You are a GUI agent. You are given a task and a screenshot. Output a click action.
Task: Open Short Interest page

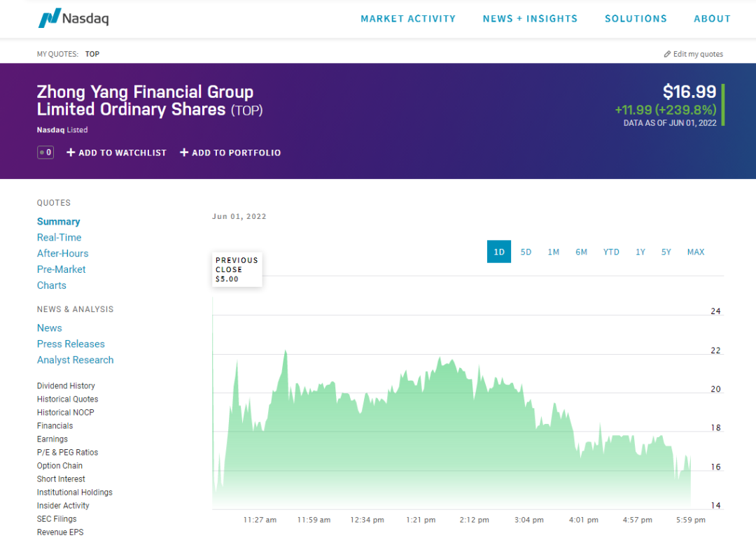click(61, 479)
